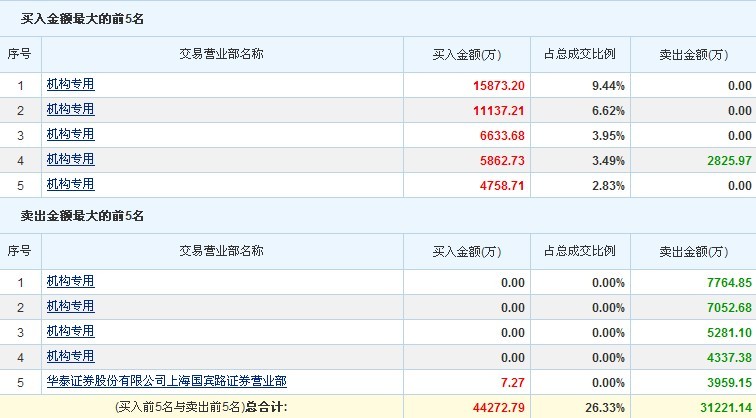Open 机构专用 link with 7764.85 sell amount

[70, 282]
